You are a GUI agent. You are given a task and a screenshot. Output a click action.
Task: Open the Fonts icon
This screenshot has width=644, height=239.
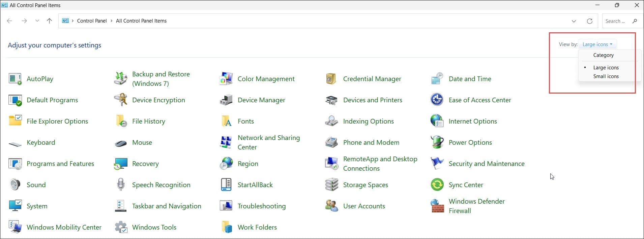(x=226, y=121)
